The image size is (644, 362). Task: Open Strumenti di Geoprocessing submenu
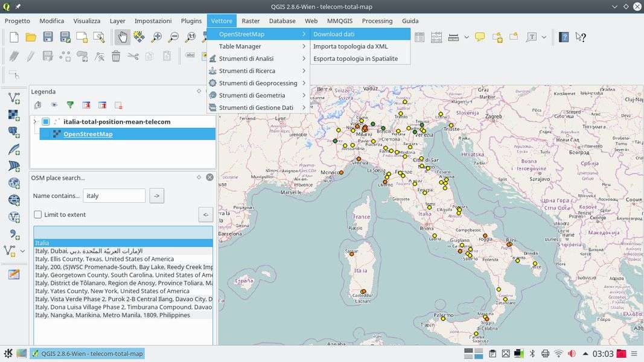[x=258, y=83]
